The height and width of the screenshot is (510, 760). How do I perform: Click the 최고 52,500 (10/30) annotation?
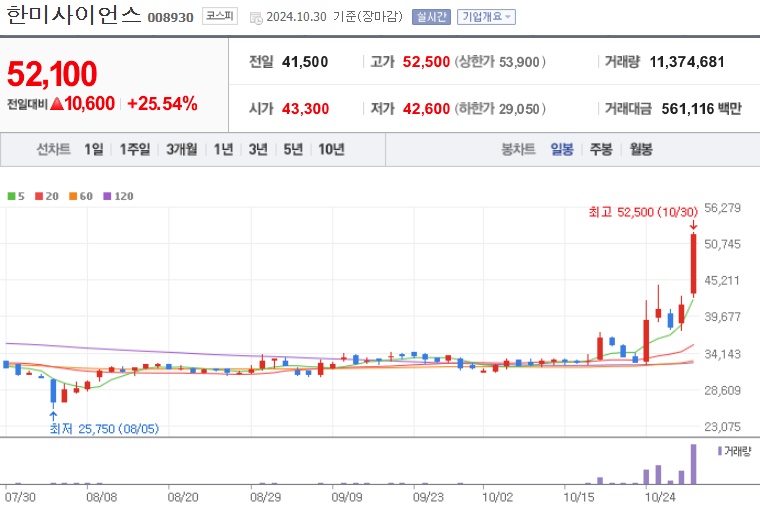(x=643, y=212)
